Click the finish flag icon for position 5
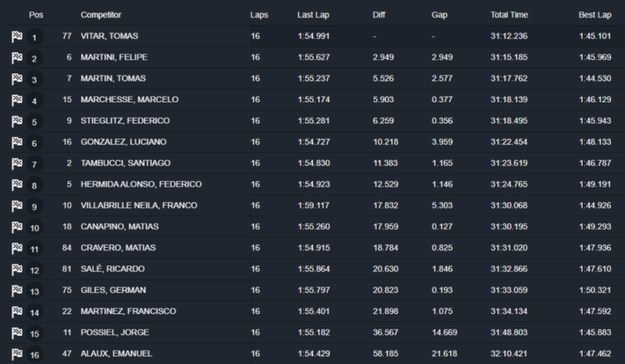This screenshot has height=364, width=625. pyautogui.click(x=17, y=122)
